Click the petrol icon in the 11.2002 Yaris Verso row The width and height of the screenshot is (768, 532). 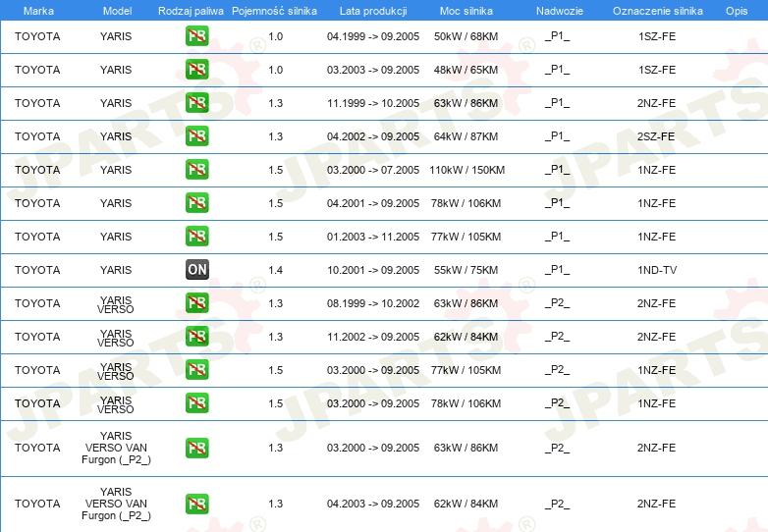pos(196,337)
